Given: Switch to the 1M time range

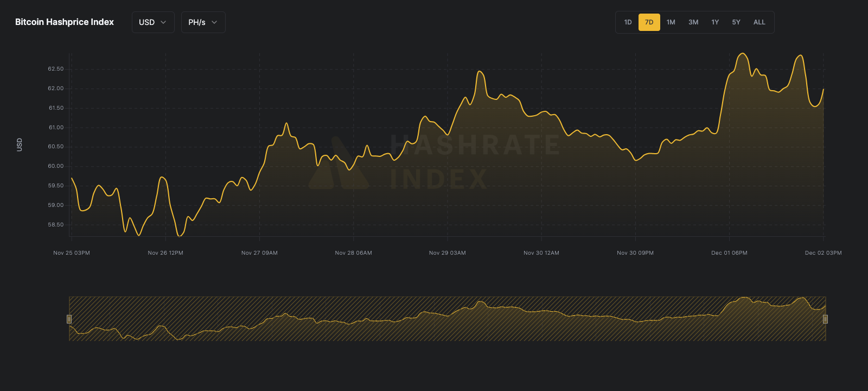Looking at the screenshot, I should click(671, 22).
